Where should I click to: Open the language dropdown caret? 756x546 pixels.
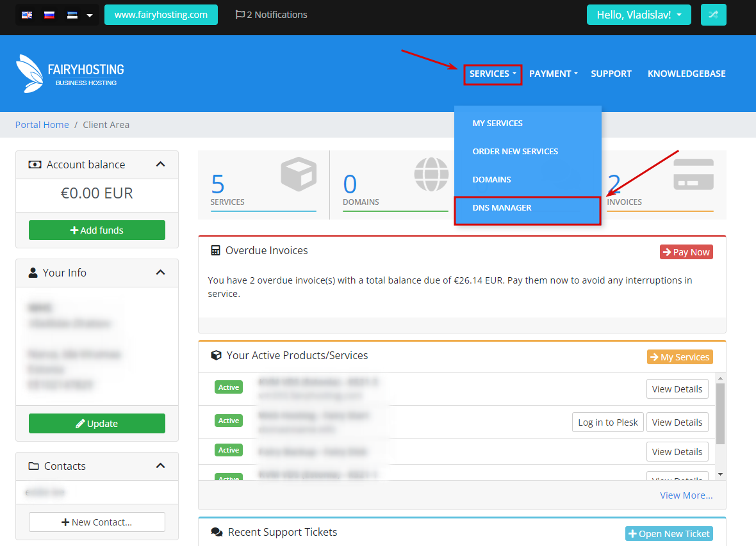pos(90,15)
